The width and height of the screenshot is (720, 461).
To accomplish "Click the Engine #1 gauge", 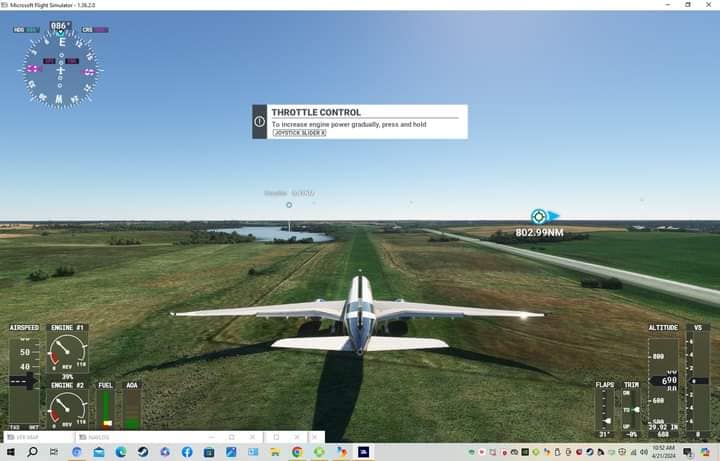I will pos(68,352).
